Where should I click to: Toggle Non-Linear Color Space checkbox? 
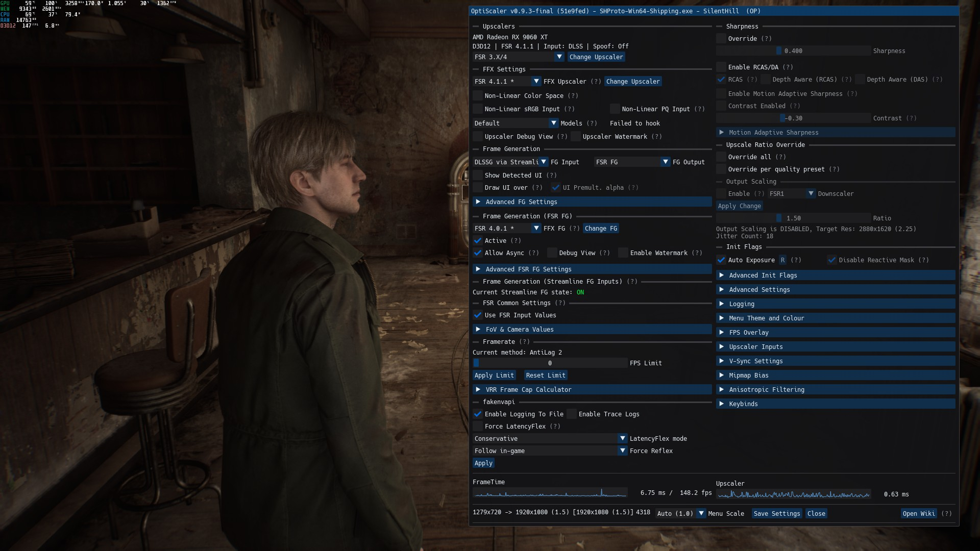pyautogui.click(x=478, y=96)
